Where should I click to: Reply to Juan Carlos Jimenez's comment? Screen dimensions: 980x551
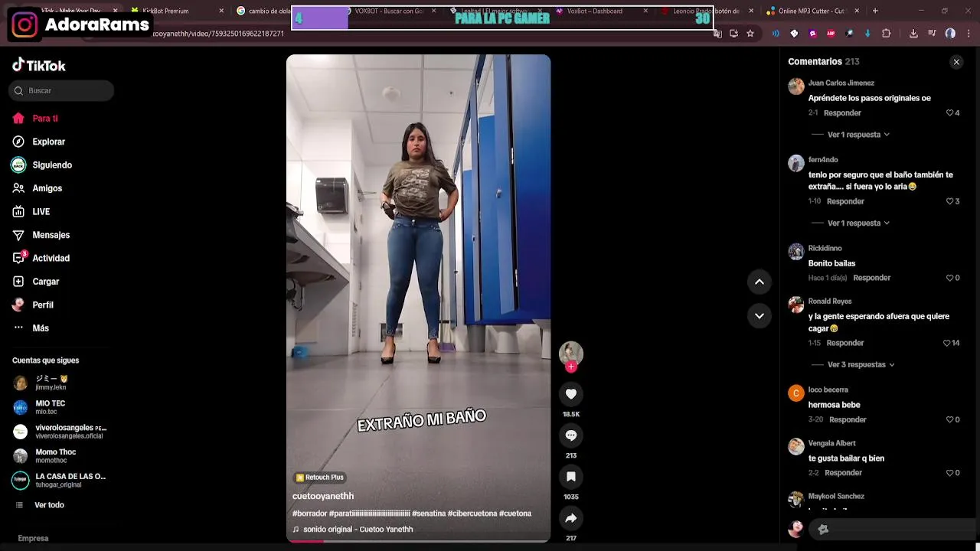click(x=842, y=113)
